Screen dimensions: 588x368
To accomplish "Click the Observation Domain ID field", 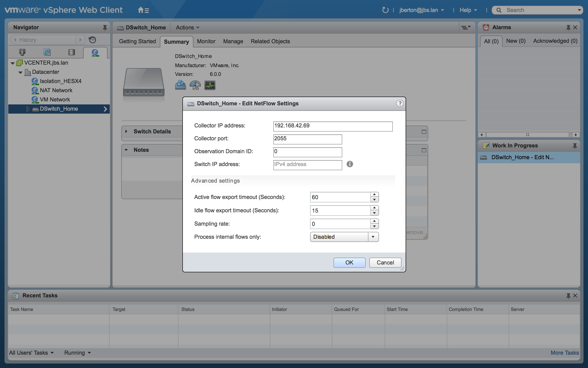I will pyautogui.click(x=307, y=152).
